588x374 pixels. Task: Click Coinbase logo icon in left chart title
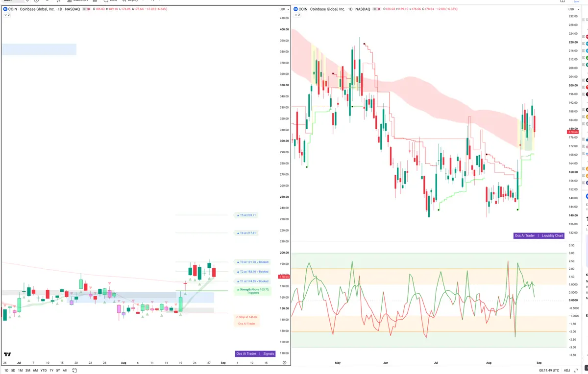click(x=5, y=9)
